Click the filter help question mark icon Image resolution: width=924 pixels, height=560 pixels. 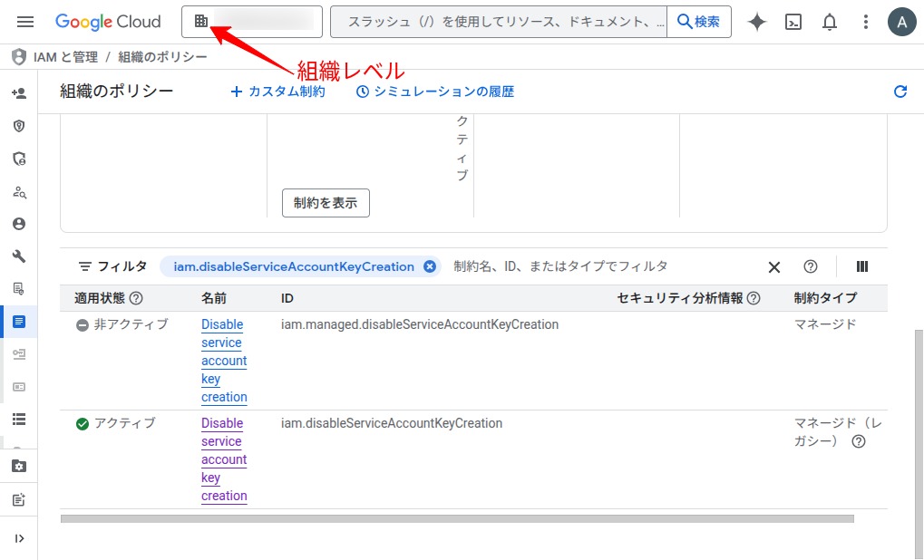(811, 266)
